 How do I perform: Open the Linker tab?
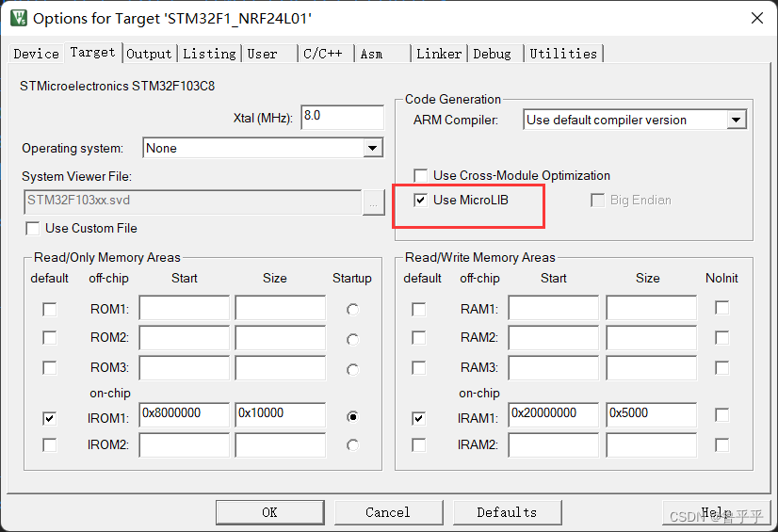[x=439, y=54]
